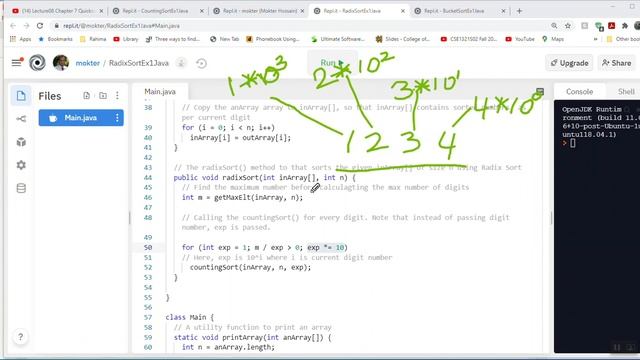Reload the current page

40,26
